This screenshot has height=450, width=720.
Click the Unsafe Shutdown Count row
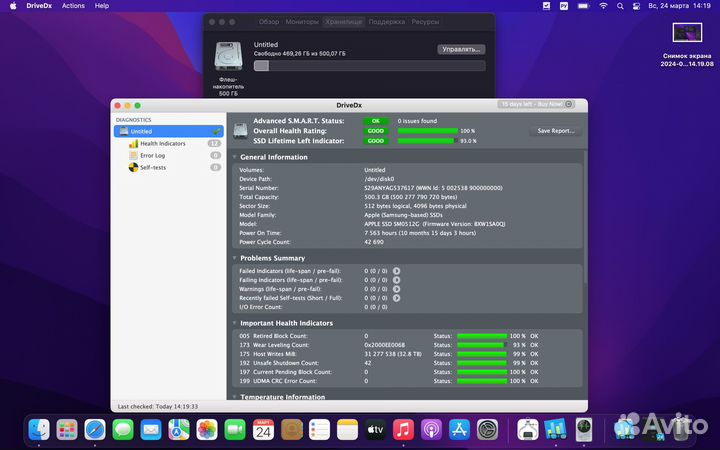407,363
